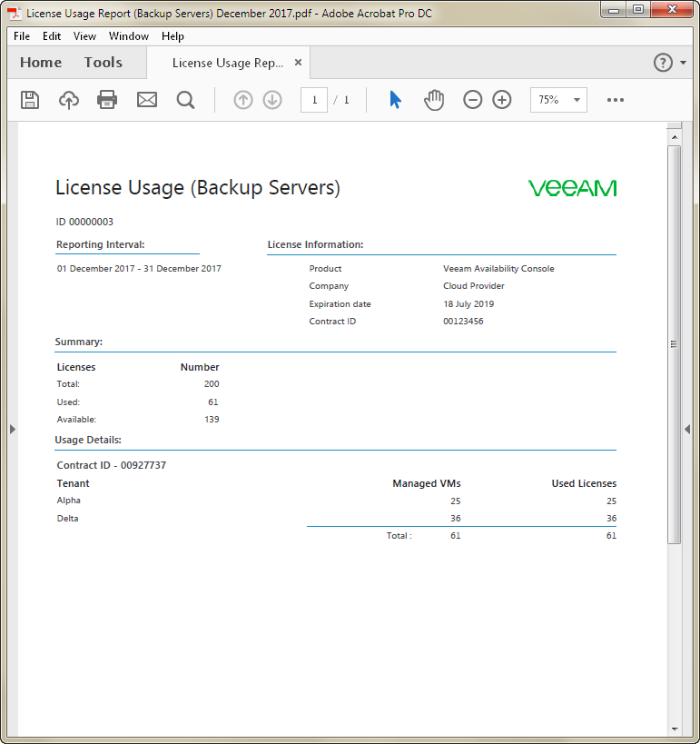Viewport: 700px width, 744px height.
Task: Click the Delta tenant row name
Action: [68, 519]
